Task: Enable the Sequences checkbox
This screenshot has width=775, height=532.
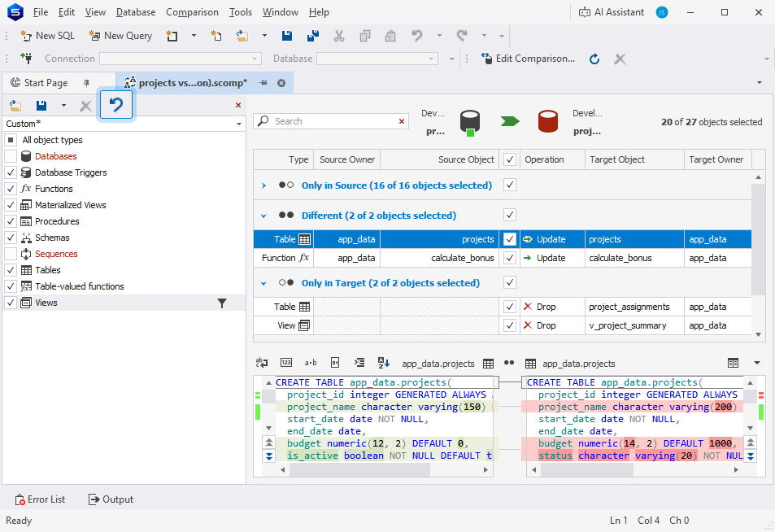Action: pyautogui.click(x=11, y=254)
